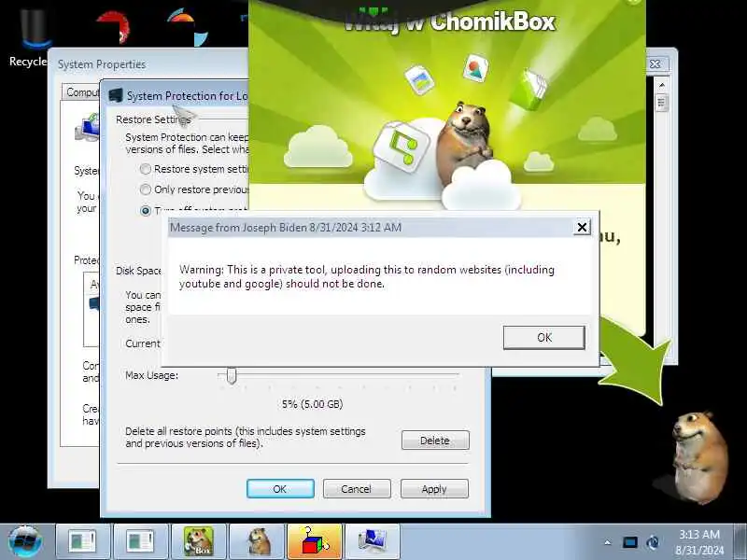This screenshot has height=560, width=747.
Task: Click scrollbar up arrow in background window
Action: pyautogui.click(x=661, y=85)
